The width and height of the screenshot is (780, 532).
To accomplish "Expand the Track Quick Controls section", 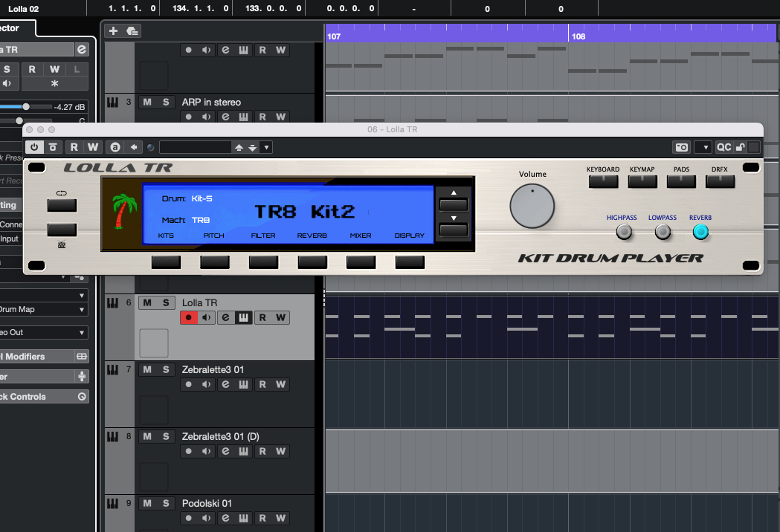I will pos(44,396).
